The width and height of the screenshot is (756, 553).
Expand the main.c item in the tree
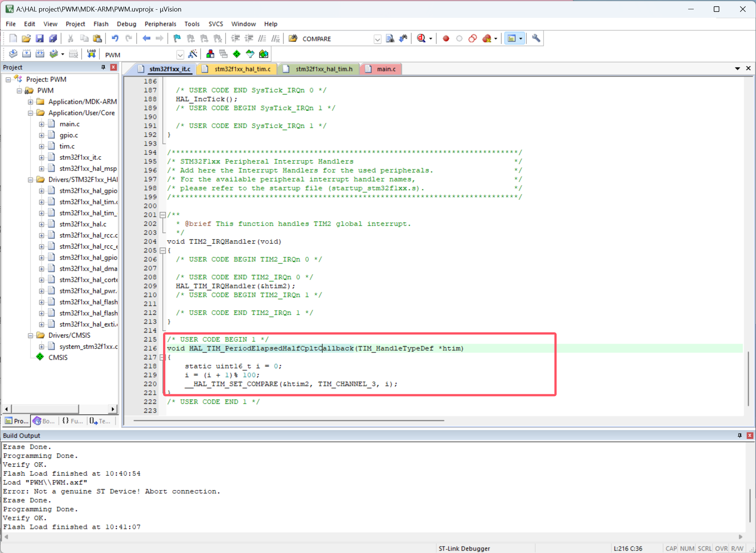point(42,124)
